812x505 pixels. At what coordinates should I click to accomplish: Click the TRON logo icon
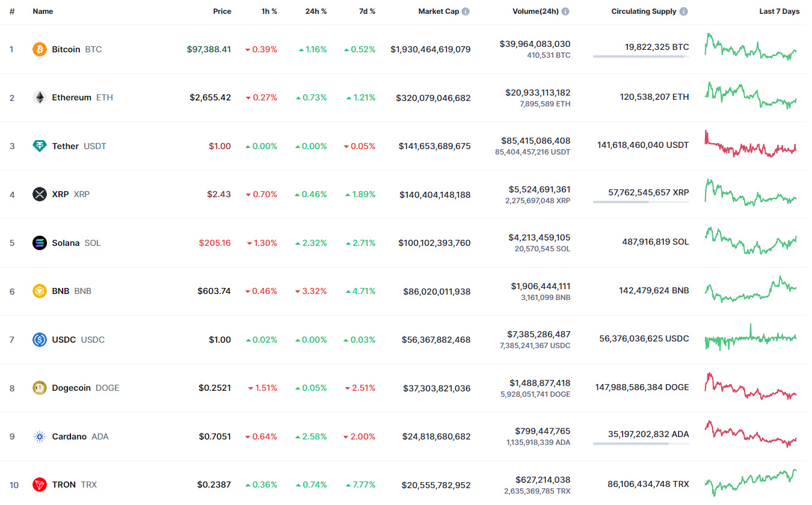pos(39,485)
